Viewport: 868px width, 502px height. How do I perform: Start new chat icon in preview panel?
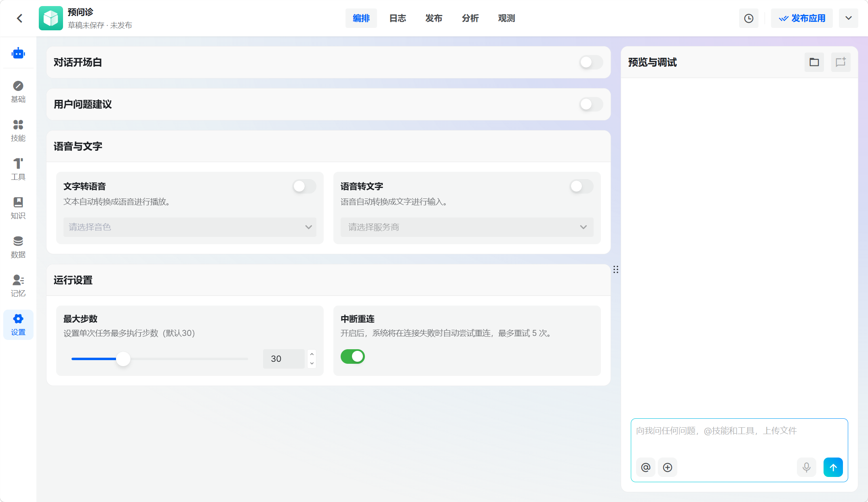coord(841,62)
